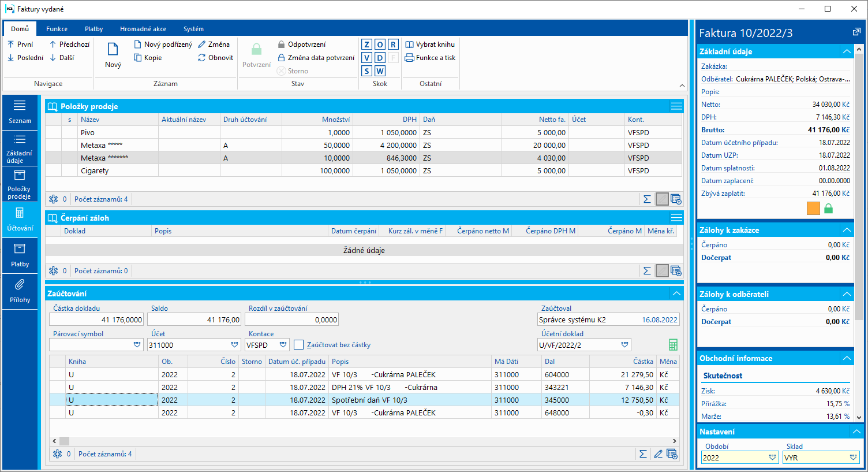Open the Účtování sidebar section
The width and height of the screenshot is (868, 472).
(20, 219)
